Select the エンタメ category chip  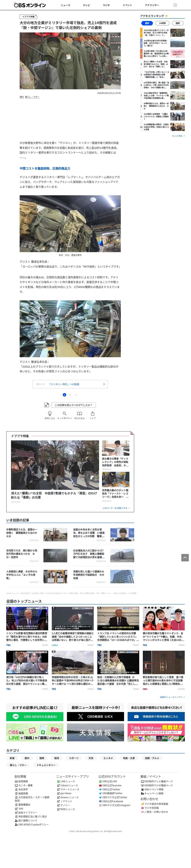[108, 758]
